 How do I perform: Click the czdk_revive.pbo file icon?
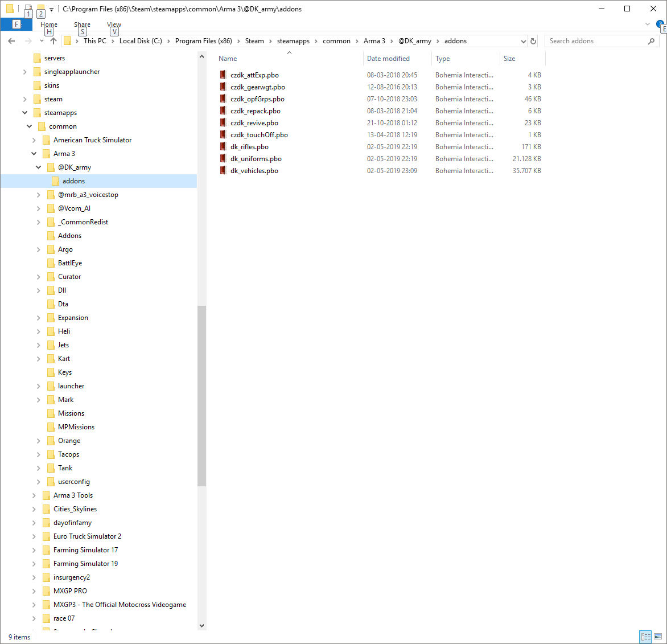pos(223,122)
